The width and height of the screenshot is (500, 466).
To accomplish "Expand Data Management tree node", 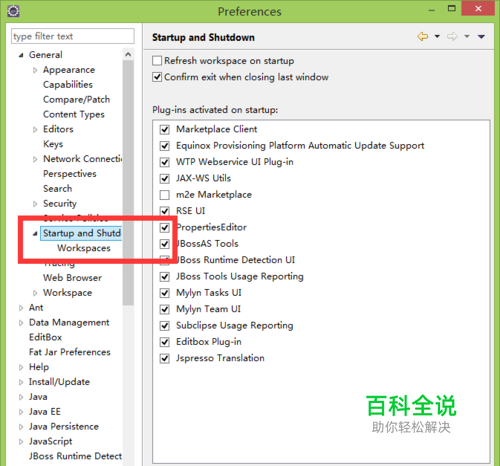I will 21,323.
